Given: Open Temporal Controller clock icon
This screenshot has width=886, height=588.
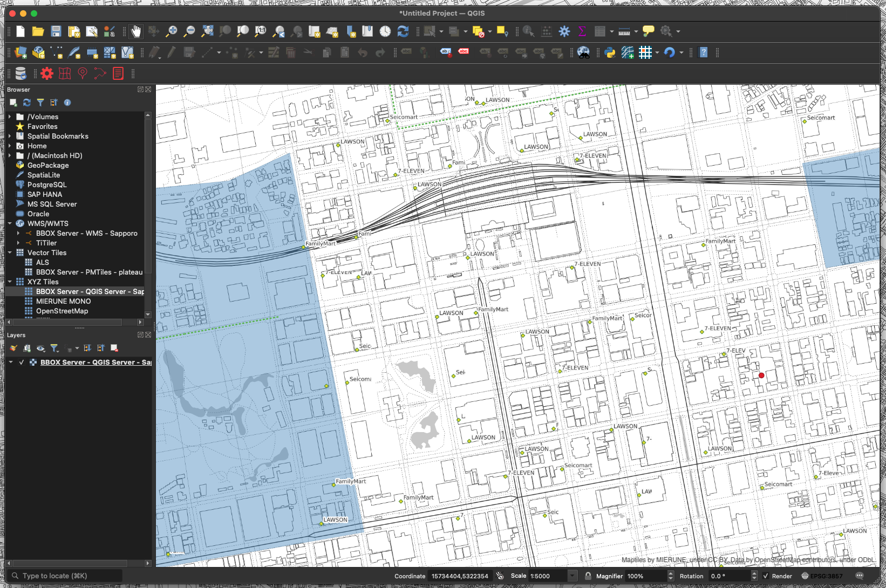Looking at the screenshot, I should click(385, 31).
